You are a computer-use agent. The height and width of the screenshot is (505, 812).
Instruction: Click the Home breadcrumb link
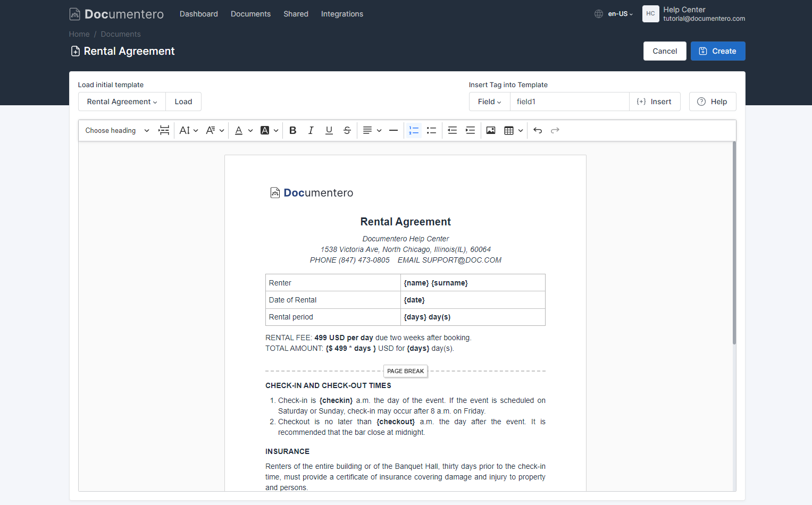[x=79, y=34]
